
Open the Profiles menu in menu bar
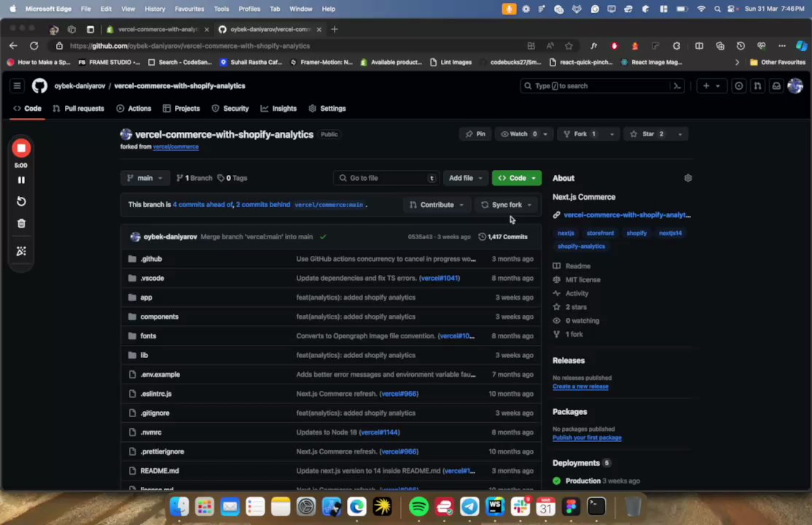click(249, 9)
